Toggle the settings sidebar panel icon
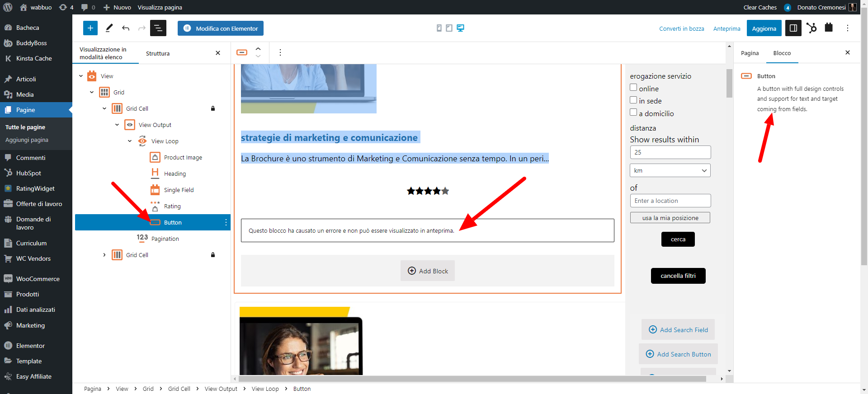868x394 pixels. (x=793, y=28)
